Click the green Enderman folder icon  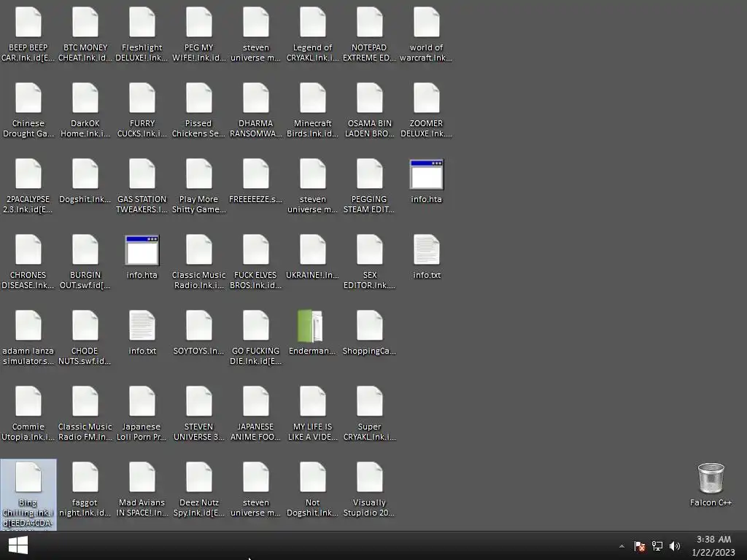(311, 326)
